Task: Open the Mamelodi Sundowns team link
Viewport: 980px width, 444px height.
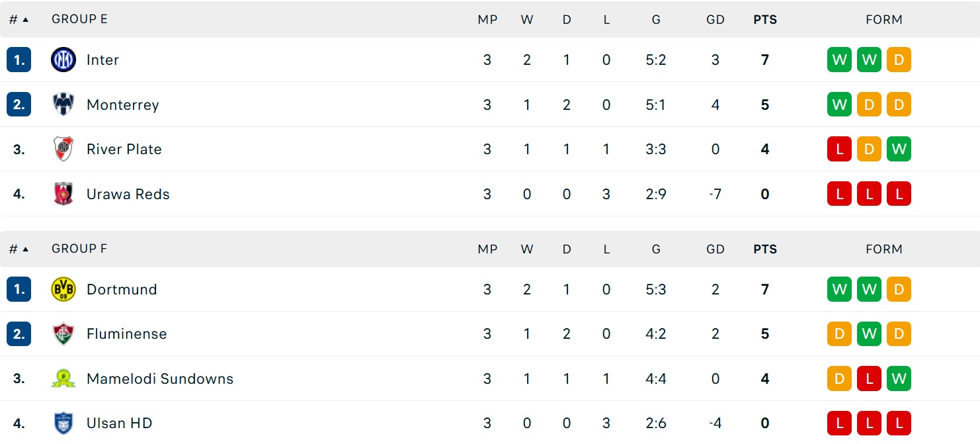Action: pos(160,378)
